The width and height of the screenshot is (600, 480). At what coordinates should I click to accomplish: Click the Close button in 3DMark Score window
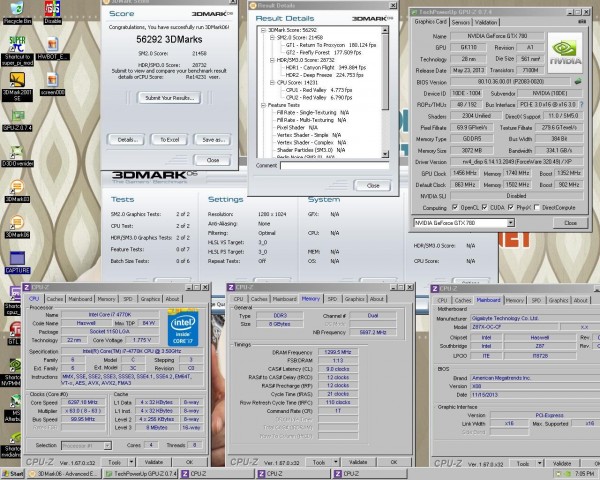coord(212,160)
